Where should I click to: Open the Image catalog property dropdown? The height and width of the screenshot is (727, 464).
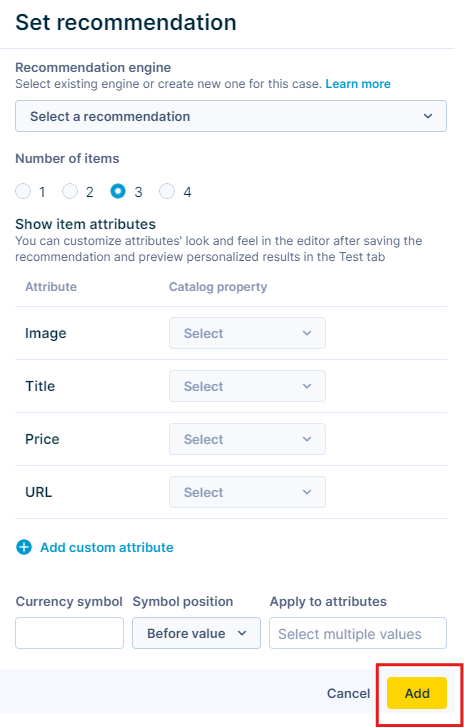pos(248,333)
